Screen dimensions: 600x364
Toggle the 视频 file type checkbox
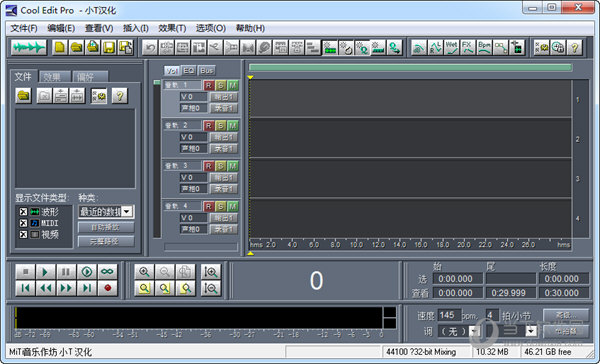point(23,234)
